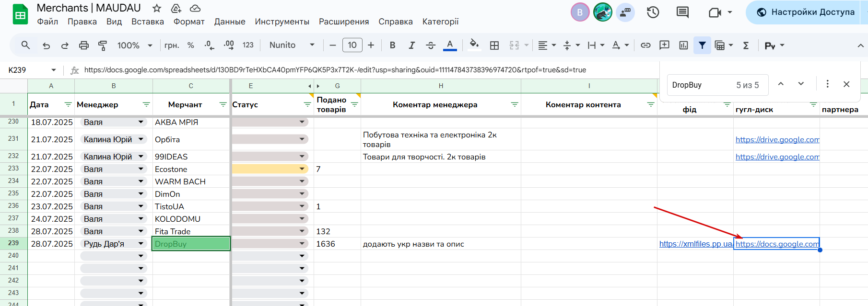
Task: Open functions sigma menu
Action: [x=746, y=45]
